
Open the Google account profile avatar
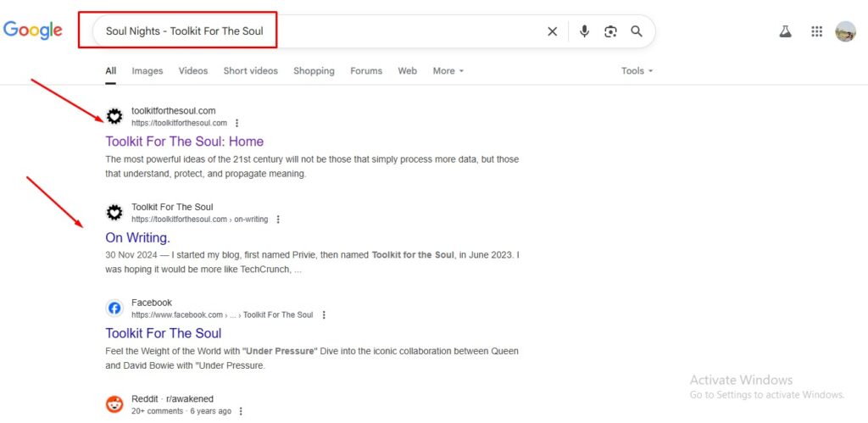tap(845, 31)
